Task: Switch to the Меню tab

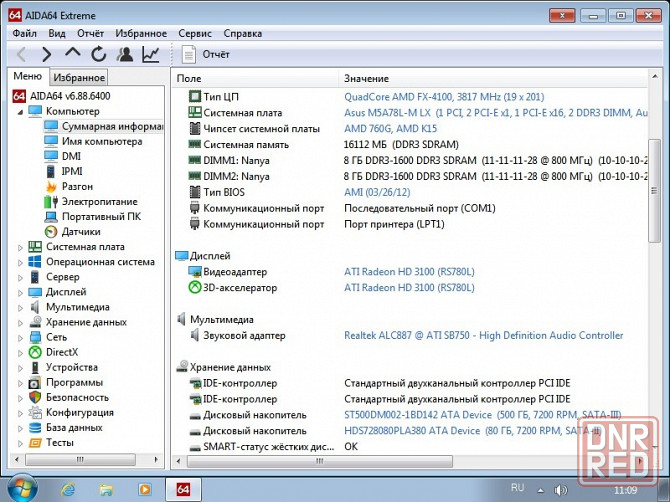Action: [x=28, y=76]
